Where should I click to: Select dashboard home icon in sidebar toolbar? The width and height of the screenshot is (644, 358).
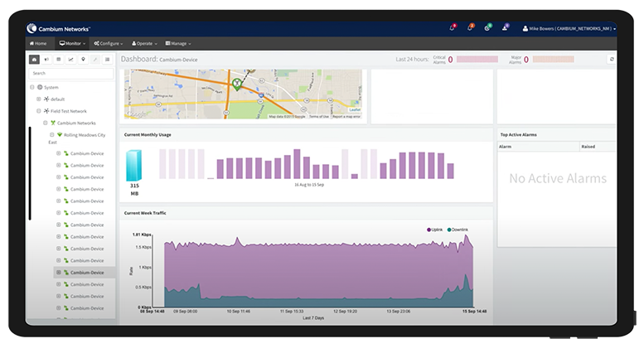coord(34,60)
